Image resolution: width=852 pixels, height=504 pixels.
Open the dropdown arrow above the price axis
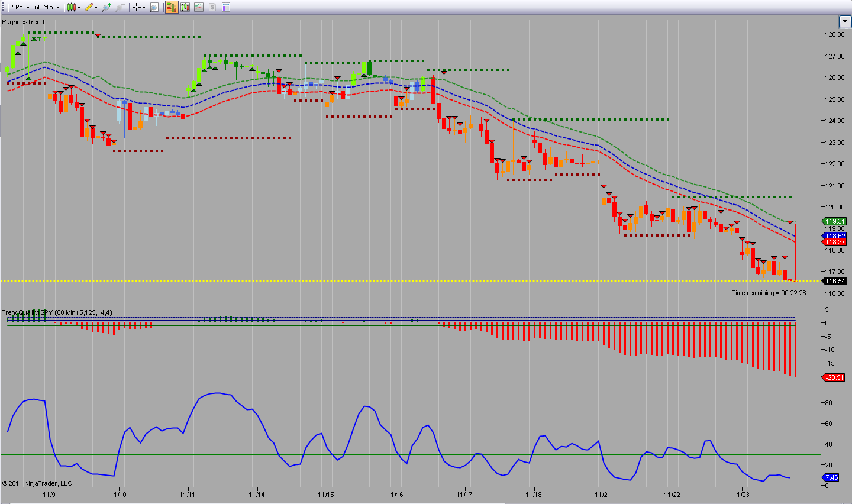click(845, 22)
